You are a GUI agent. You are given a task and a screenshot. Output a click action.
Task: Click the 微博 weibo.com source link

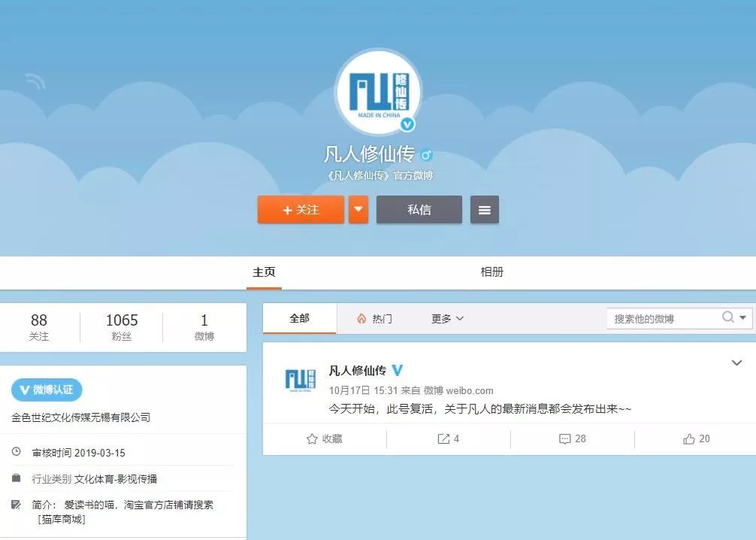[458, 390]
